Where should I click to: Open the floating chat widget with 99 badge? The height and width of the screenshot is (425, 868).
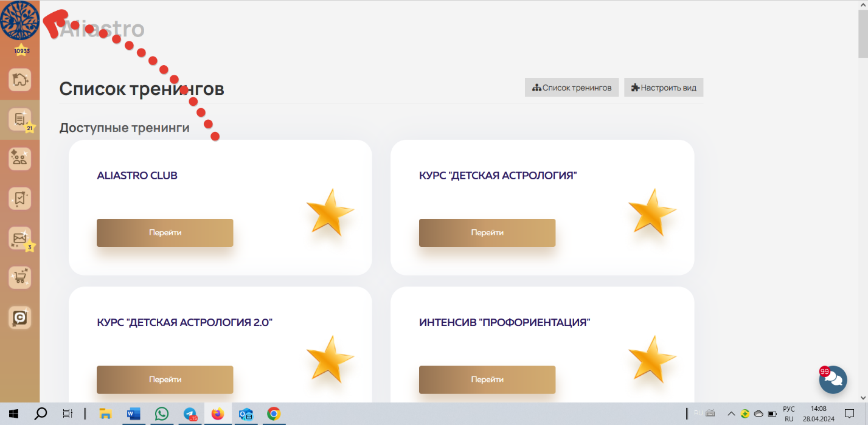(x=833, y=380)
